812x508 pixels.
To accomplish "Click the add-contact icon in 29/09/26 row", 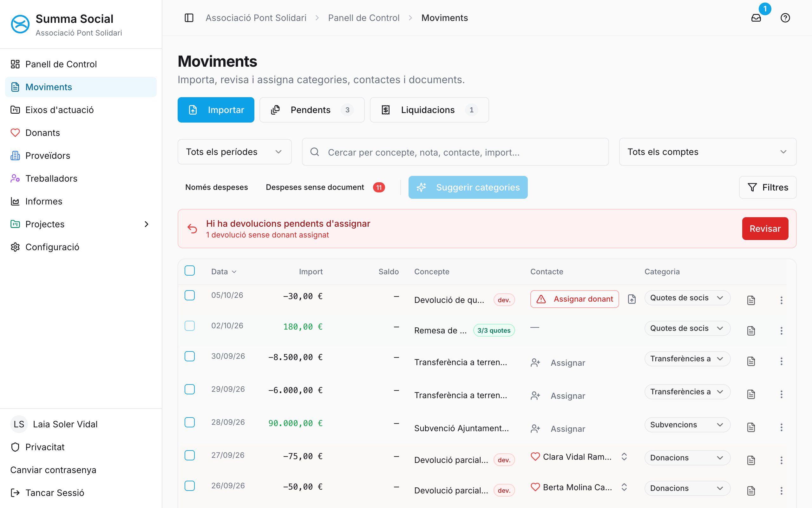I will (535, 396).
